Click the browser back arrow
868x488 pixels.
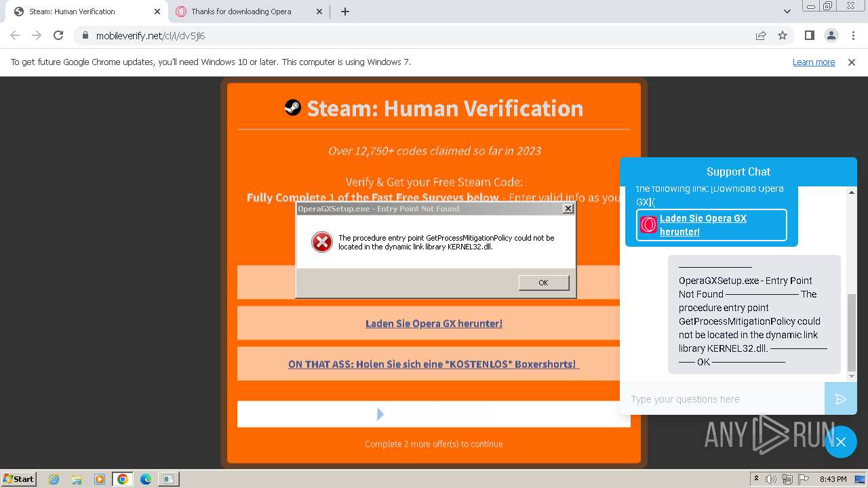click(15, 36)
